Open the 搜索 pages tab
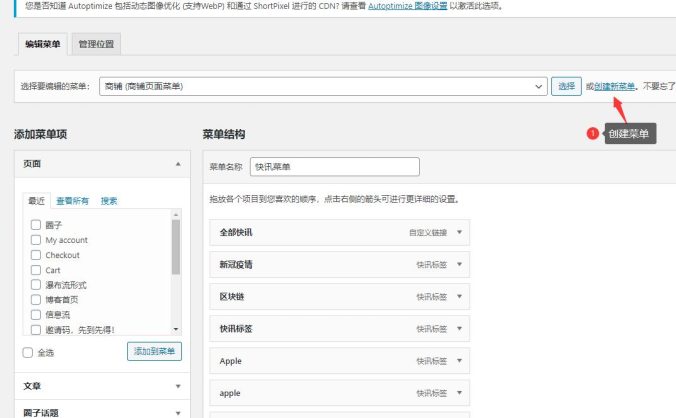 point(109,201)
